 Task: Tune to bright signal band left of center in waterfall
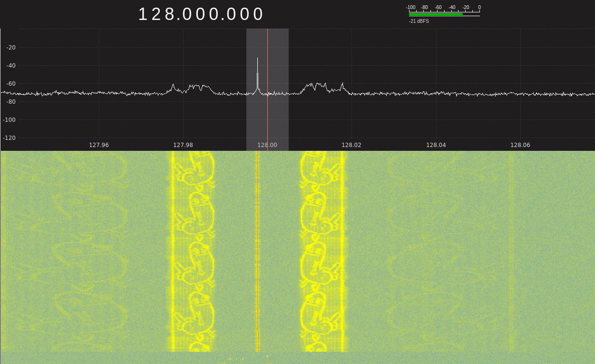[x=193, y=251]
